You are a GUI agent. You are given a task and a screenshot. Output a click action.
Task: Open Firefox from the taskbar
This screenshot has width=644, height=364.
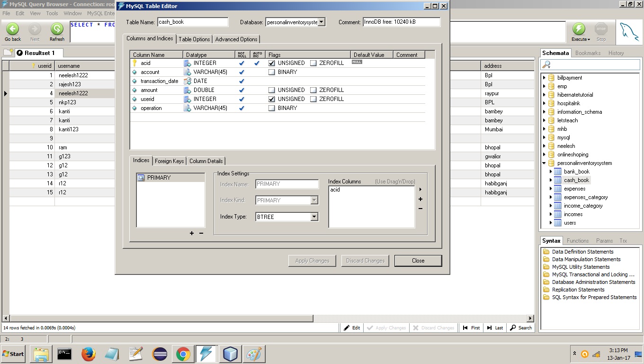coord(88,354)
